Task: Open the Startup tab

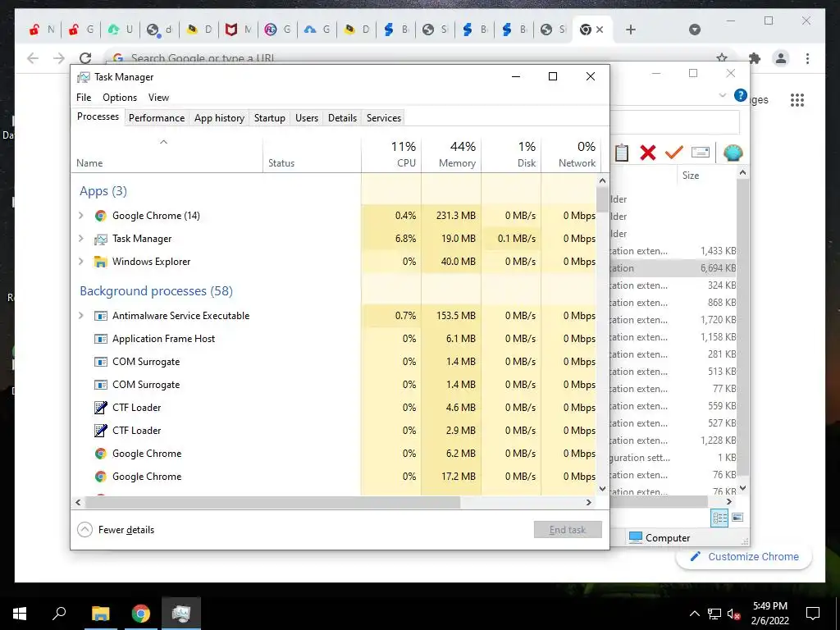Action: [x=269, y=118]
